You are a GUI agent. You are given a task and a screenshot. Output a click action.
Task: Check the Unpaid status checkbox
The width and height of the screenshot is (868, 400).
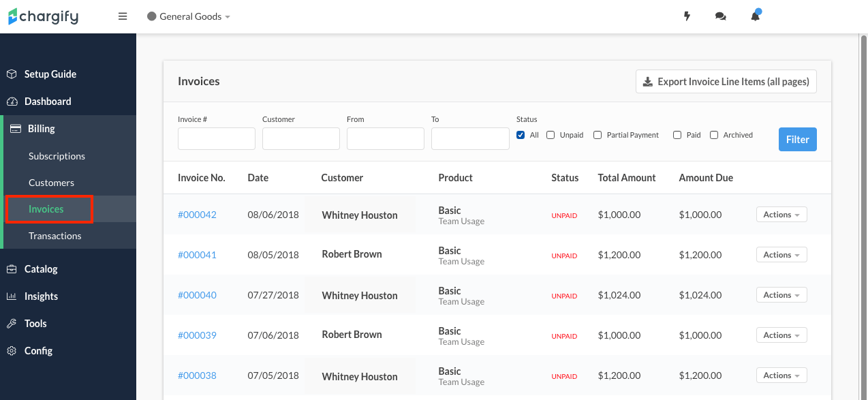pyautogui.click(x=551, y=135)
